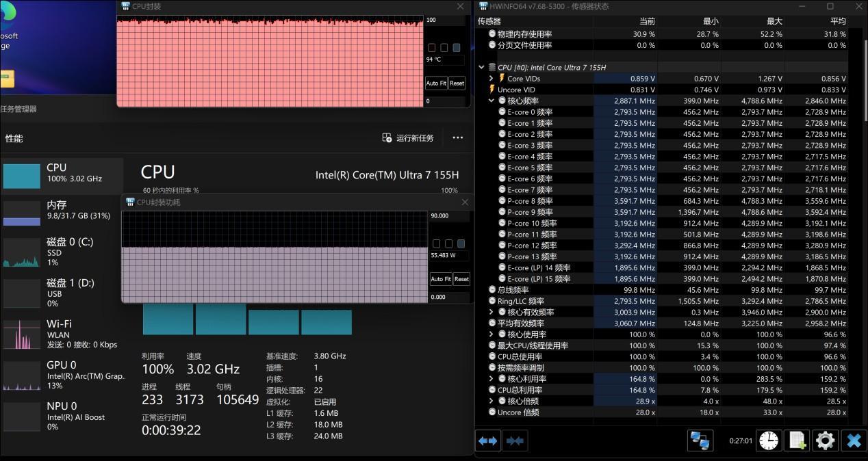This screenshot has width=868, height=461.
Task: Expand the Core VIDs tree row
Action: pyautogui.click(x=491, y=79)
